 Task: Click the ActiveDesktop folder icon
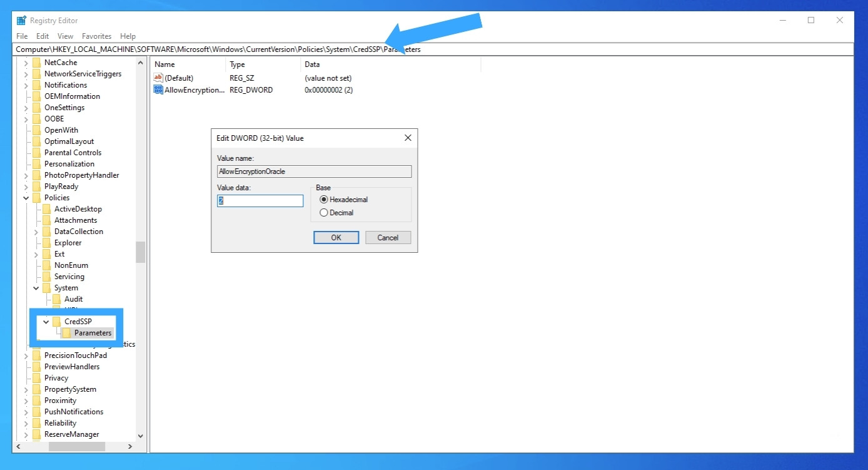click(46, 209)
